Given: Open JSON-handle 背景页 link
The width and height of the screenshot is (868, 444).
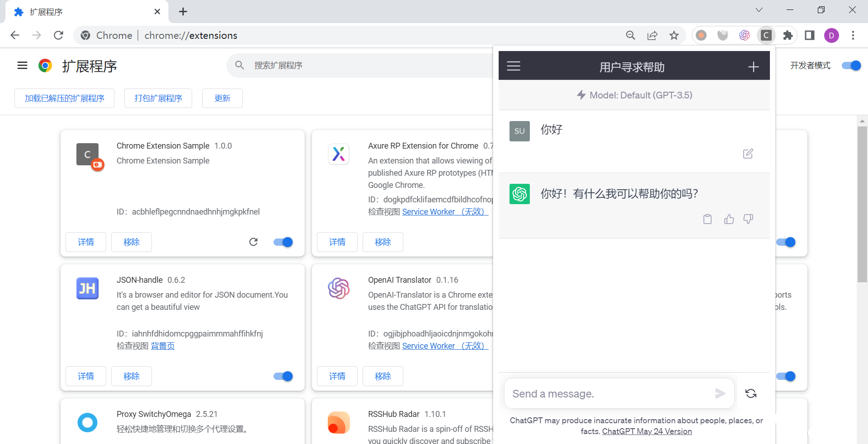Looking at the screenshot, I should [x=163, y=346].
